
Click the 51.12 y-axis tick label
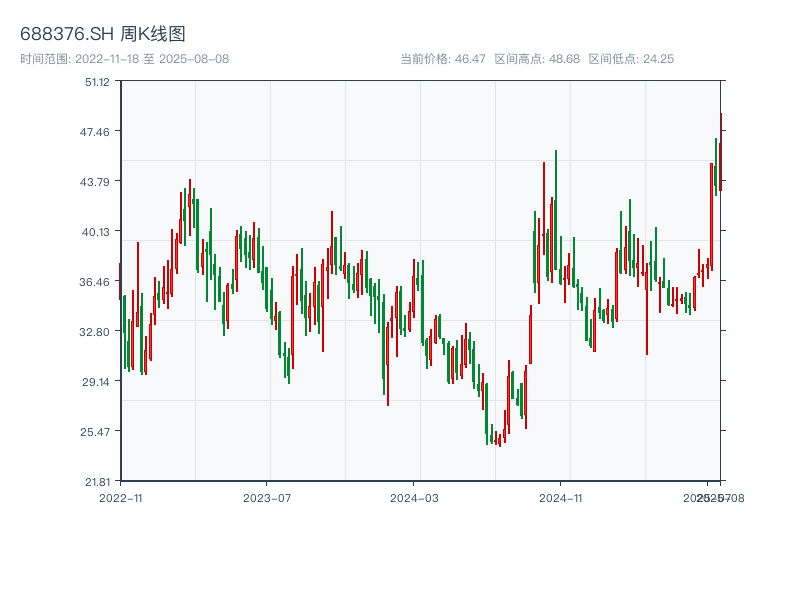tap(97, 81)
